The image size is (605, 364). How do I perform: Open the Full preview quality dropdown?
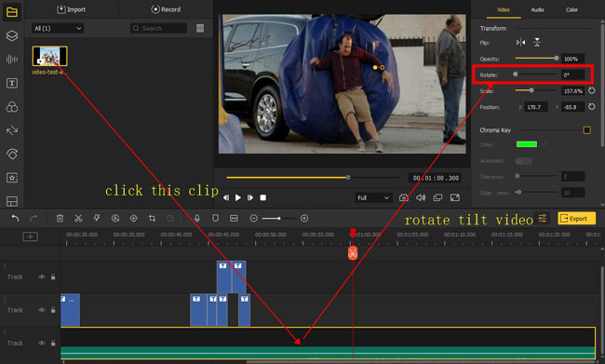point(373,197)
